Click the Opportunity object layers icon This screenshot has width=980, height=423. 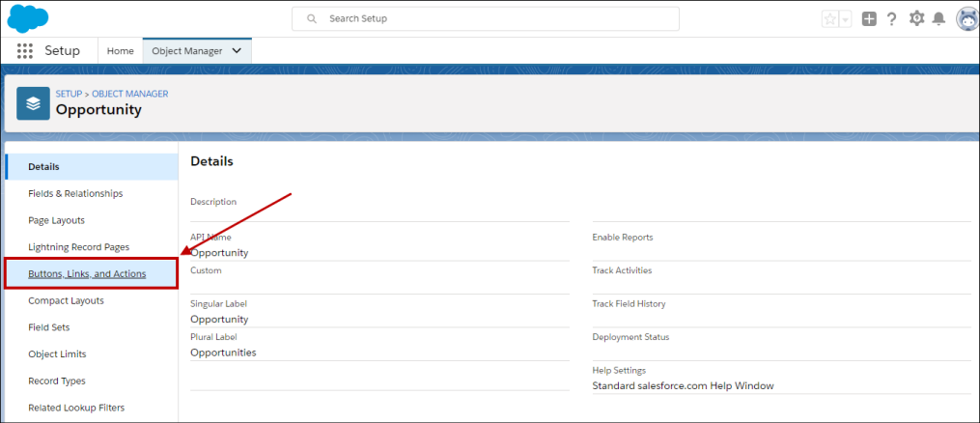[34, 103]
